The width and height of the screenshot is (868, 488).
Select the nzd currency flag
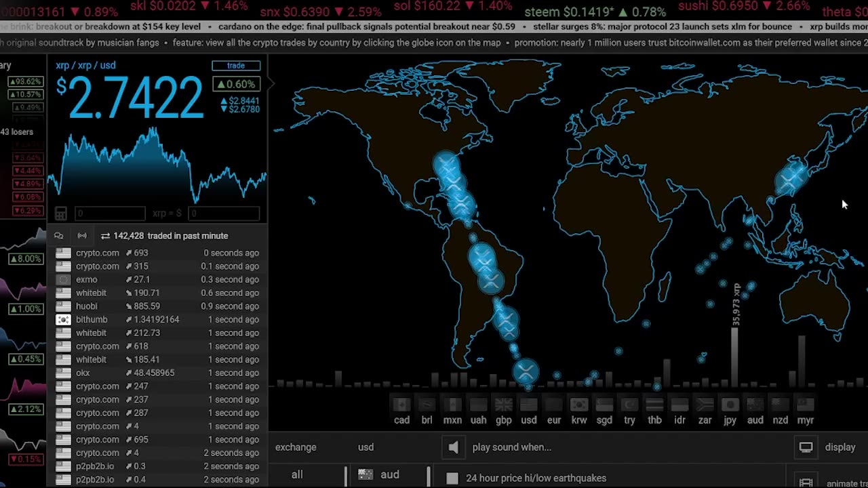pos(781,405)
